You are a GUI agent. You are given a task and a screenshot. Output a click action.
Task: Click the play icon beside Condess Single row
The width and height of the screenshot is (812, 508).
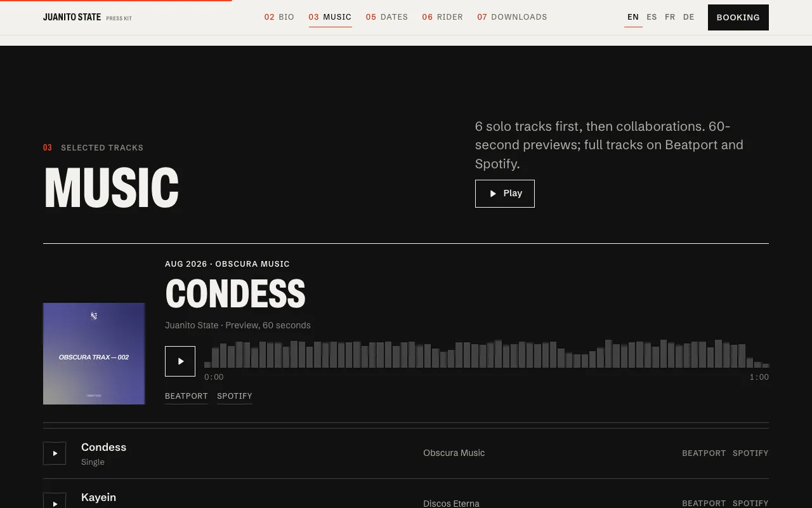[x=55, y=453]
